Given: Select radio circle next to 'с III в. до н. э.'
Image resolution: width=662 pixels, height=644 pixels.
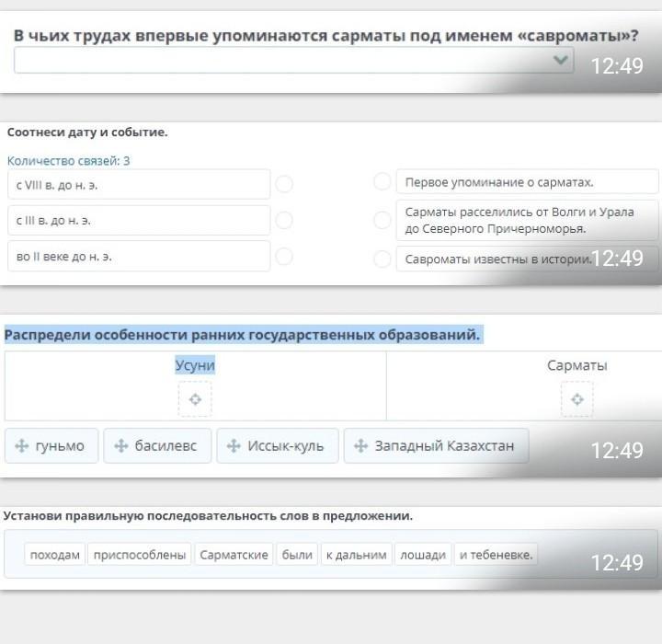Looking at the screenshot, I should click(284, 220).
